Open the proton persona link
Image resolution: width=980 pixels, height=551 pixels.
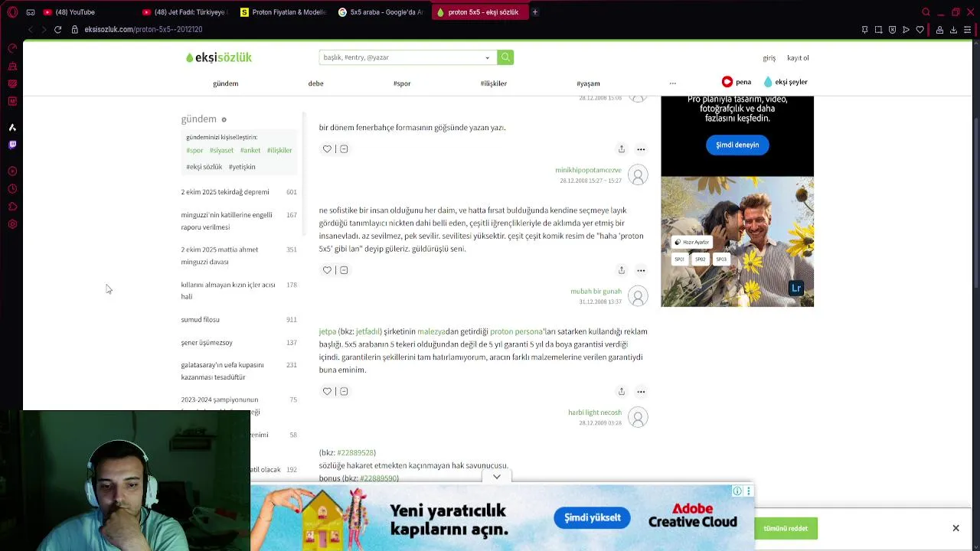coord(516,331)
